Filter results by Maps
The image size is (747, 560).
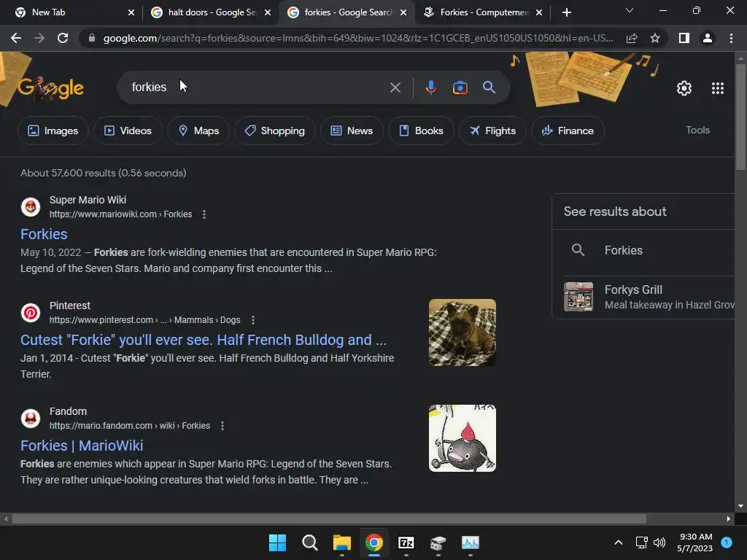pyautogui.click(x=198, y=131)
